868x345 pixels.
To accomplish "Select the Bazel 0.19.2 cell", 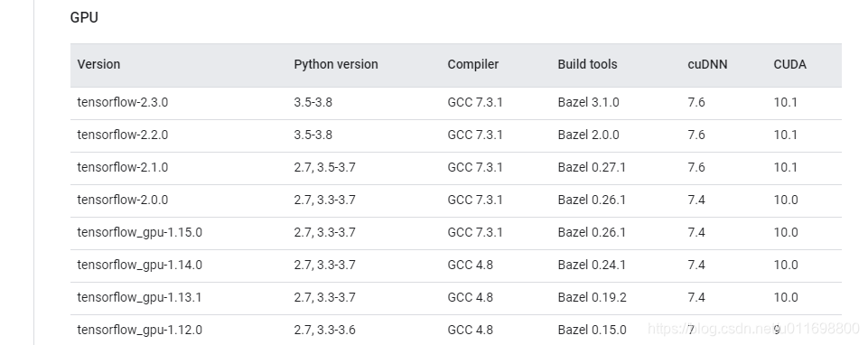I will coord(592,298).
